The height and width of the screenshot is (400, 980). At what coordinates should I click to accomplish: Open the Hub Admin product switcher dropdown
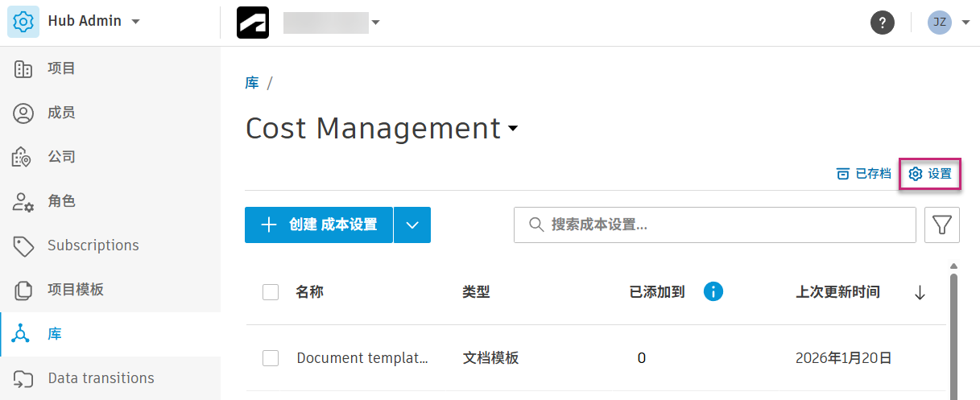[x=135, y=22]
